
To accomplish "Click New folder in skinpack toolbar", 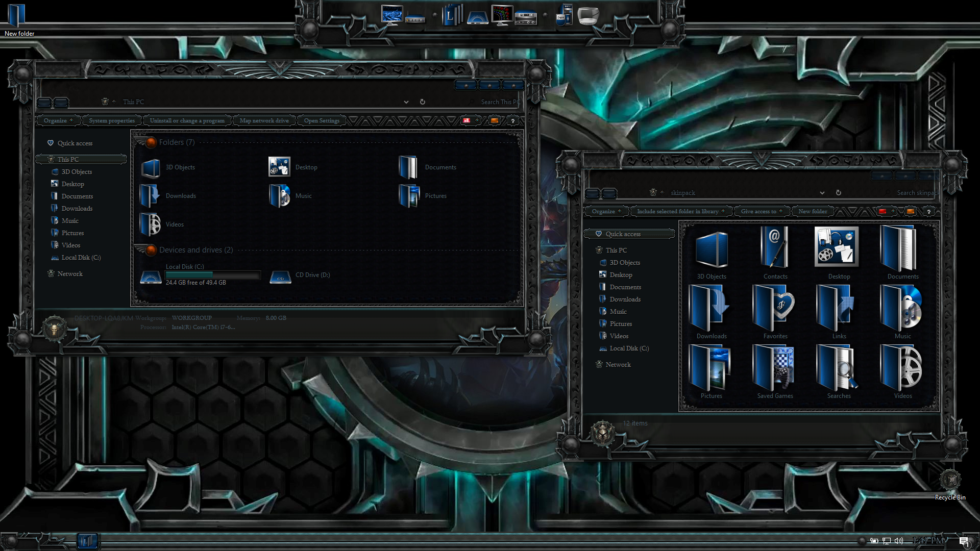I will click(813, 212).
